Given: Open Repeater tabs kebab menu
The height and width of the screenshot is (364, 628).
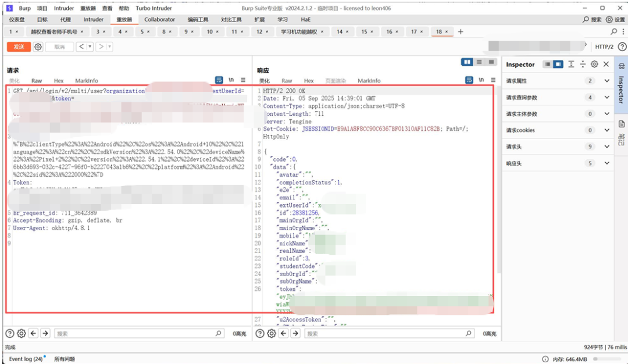Looking at the screenshot, I should point(623,31).
